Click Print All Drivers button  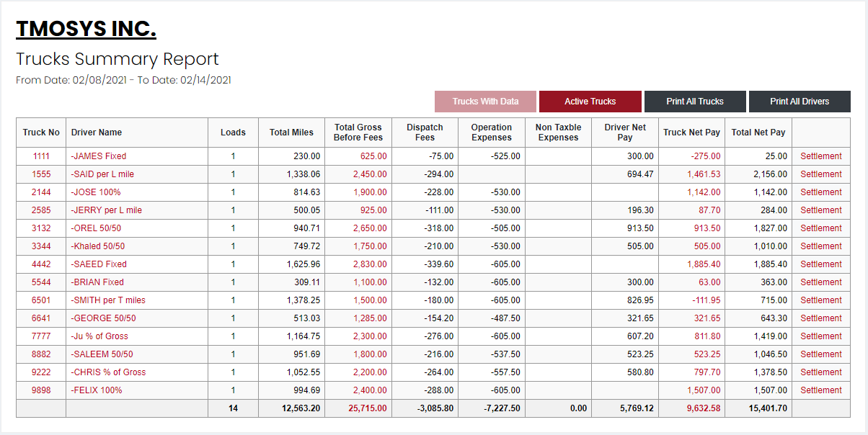(800, 102)
